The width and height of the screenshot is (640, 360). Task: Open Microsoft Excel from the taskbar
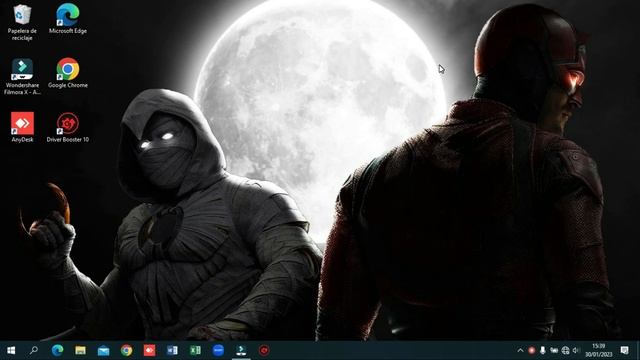coord(195,350)
